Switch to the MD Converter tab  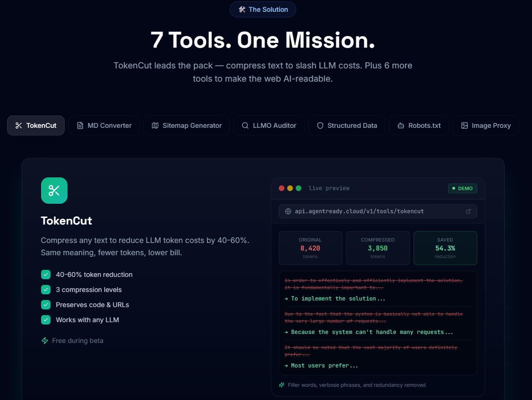tap(104, 125)
